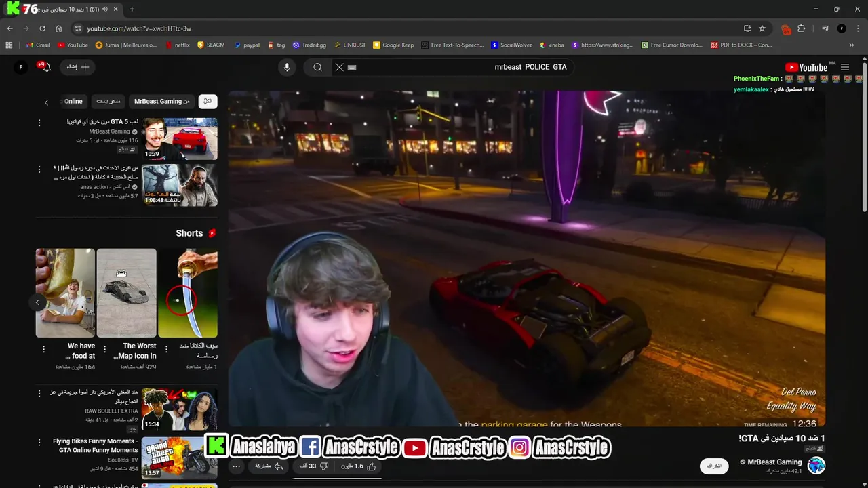Open 'The Worst Map Icon' short thumbnail
Screen dimensions: 868x488
126,293
